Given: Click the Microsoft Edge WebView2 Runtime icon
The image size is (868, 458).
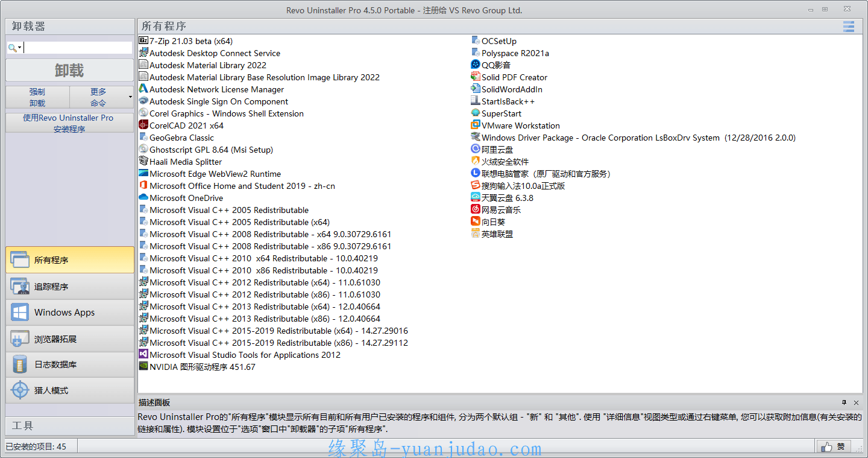Looking at the screenshot, I should (x=143, y=173).
